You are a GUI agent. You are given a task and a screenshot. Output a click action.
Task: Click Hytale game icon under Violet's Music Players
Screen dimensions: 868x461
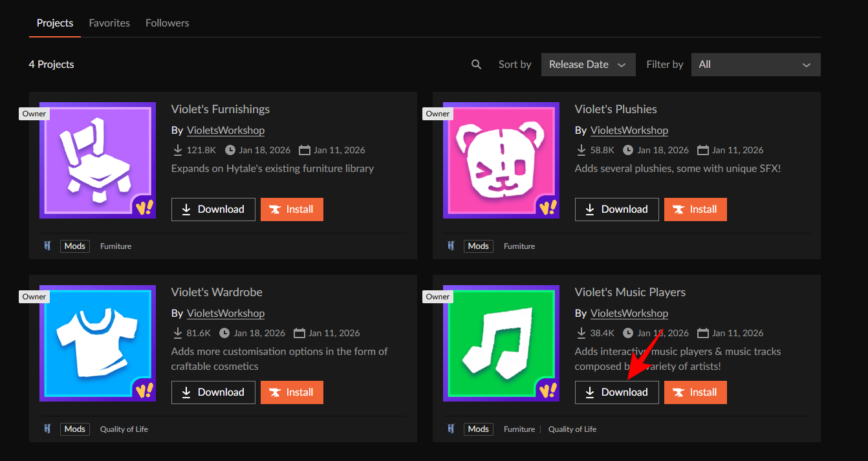click(x=451, y=429)
